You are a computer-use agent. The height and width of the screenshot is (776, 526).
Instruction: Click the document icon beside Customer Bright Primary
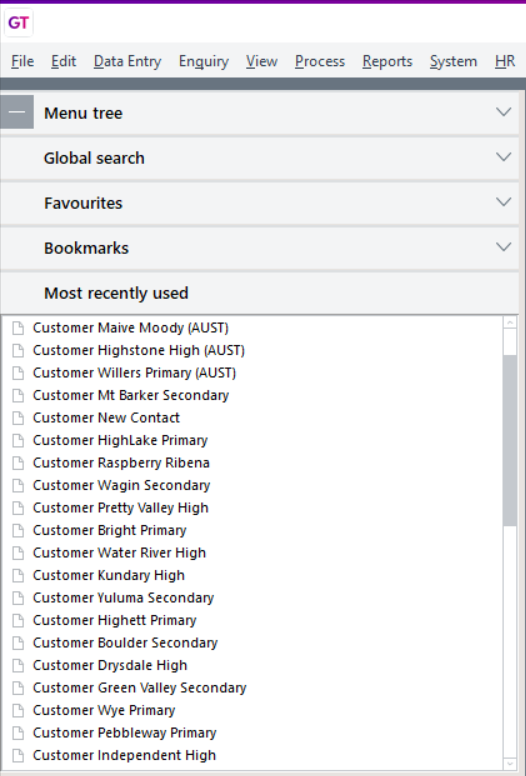click(x=18, y=531)
